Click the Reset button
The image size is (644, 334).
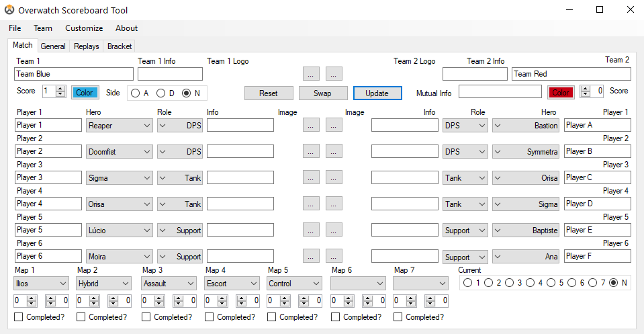click(269, 93)
